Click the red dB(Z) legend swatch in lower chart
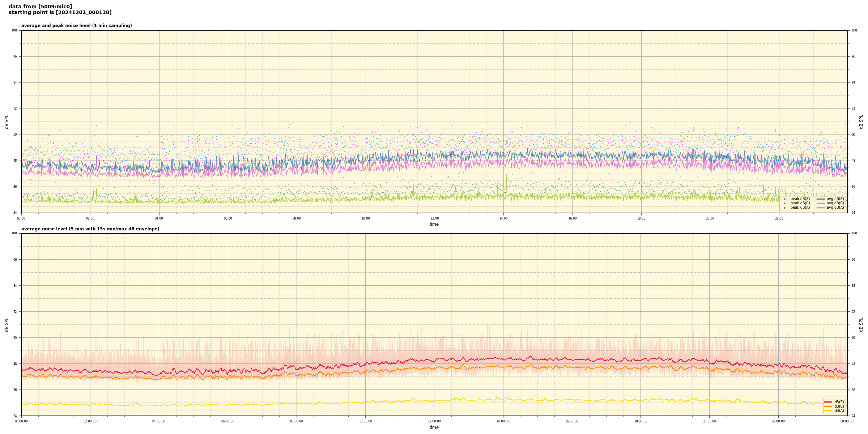Screen dimensions: 868x434 click(x=828, y=402)
